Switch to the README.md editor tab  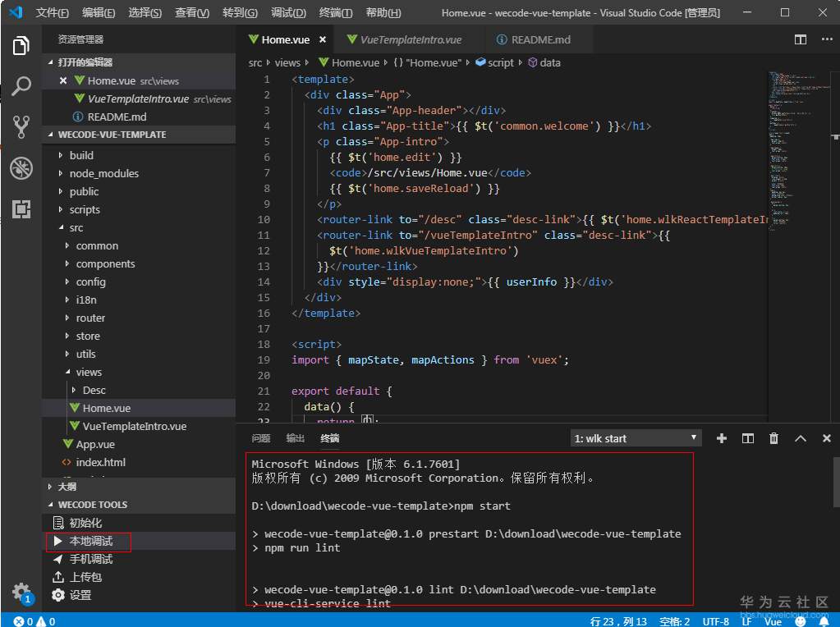coord(539,39)
